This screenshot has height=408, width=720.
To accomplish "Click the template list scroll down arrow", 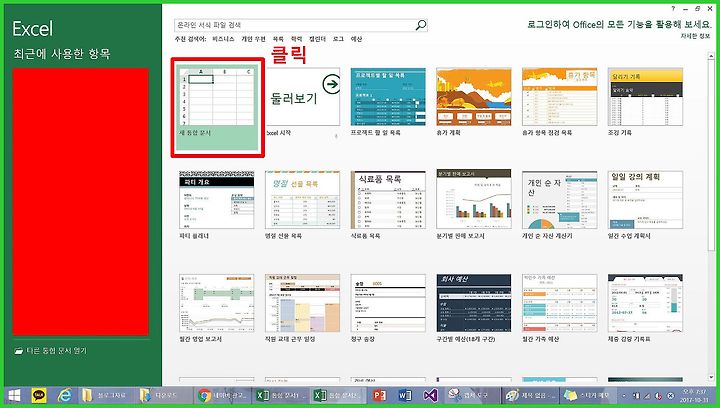I will coord(712,378).
